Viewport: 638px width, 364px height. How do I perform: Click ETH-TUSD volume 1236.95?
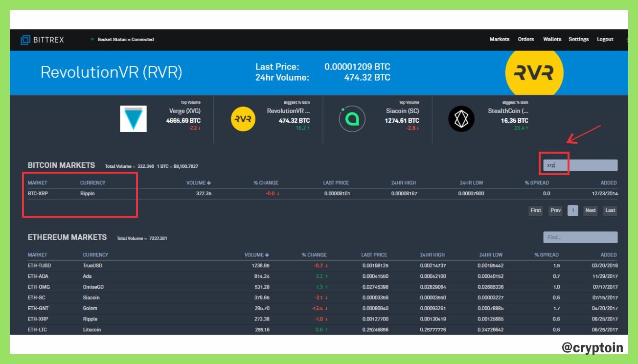point(260,266)
